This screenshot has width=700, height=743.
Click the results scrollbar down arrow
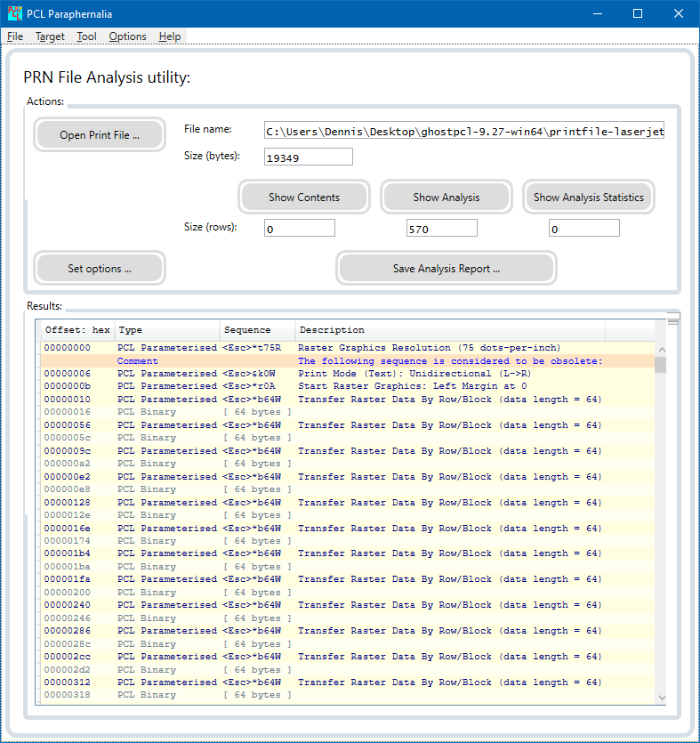click(662, 698)
